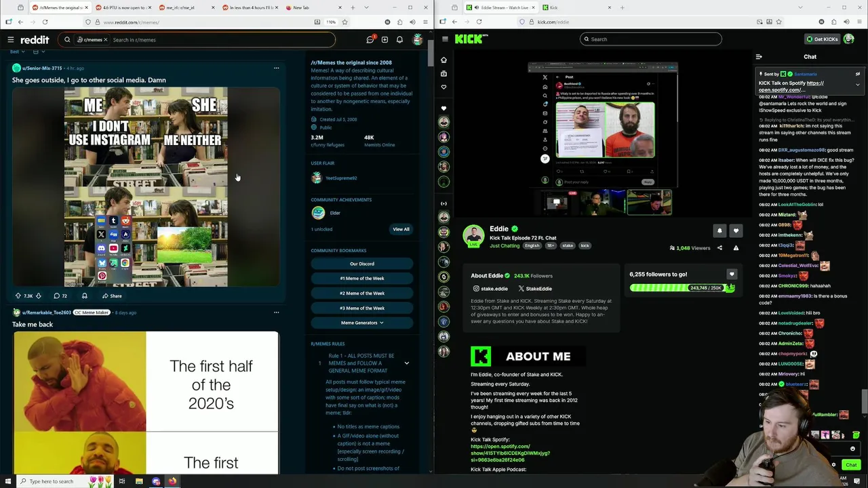Open Kick sidebar hamburger menu
The width and height of the screenshot is (868, 488).
pos(445,39)
